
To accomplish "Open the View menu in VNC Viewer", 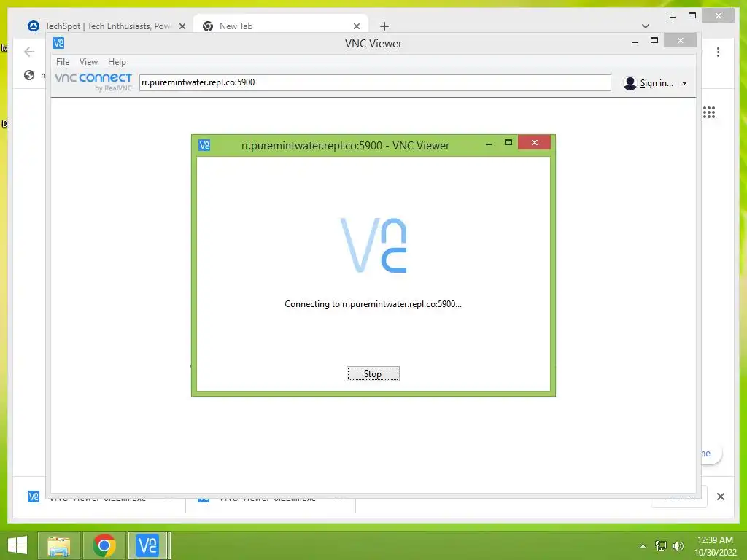I will [88, 62].
